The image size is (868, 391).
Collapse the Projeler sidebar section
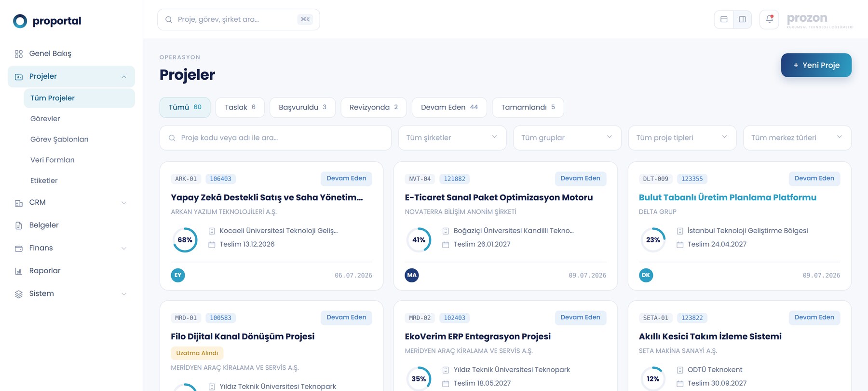pos(124,77)
